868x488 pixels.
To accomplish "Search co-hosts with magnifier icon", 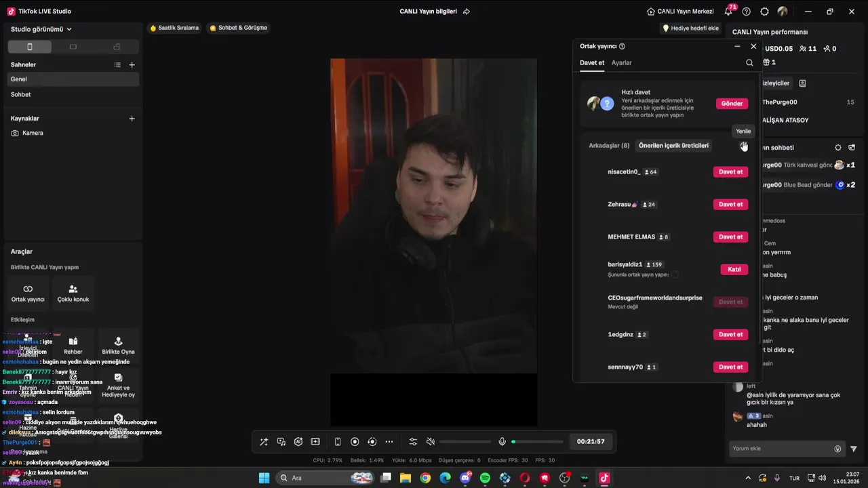I will pyautogui.click(x=749, y=62).
